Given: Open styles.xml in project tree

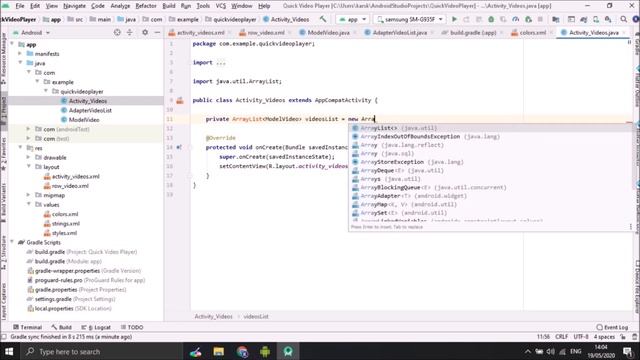Looking at the screenshot, I should pyautogui.click(x=60, y=233).
